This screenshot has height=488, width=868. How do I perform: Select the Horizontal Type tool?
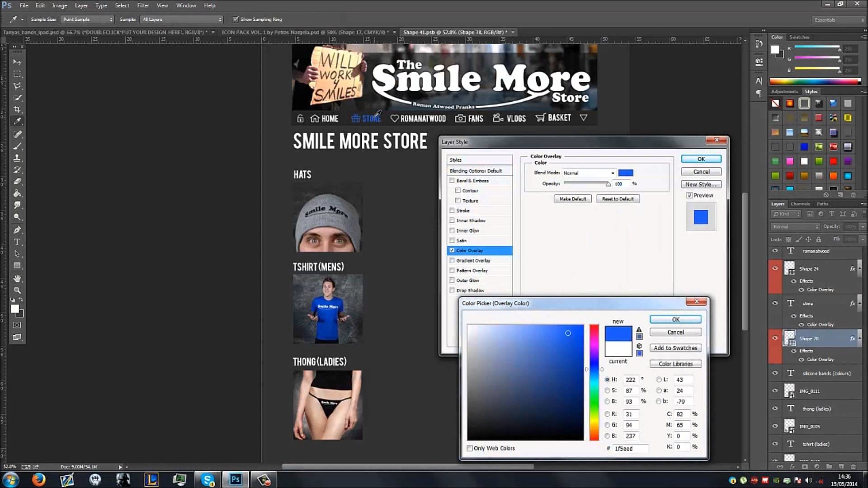click(17, 242)
